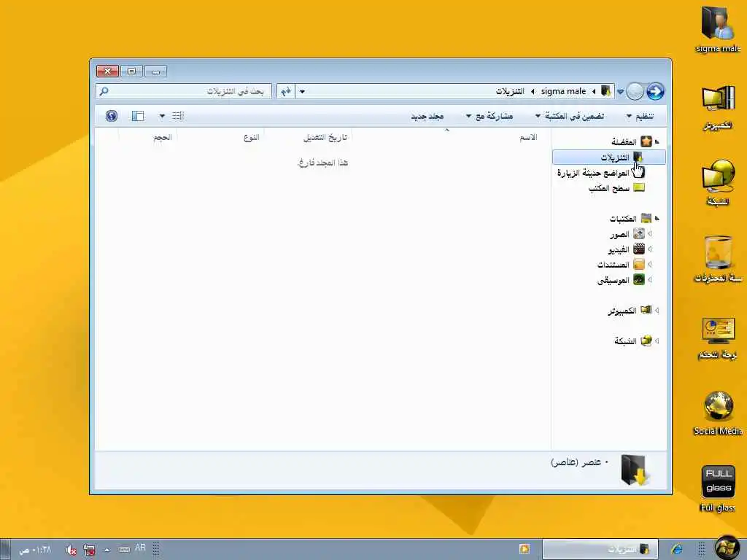Select الموسيقى library
Image resolution: width=747 pixels, height=560 pixels.
613,280
